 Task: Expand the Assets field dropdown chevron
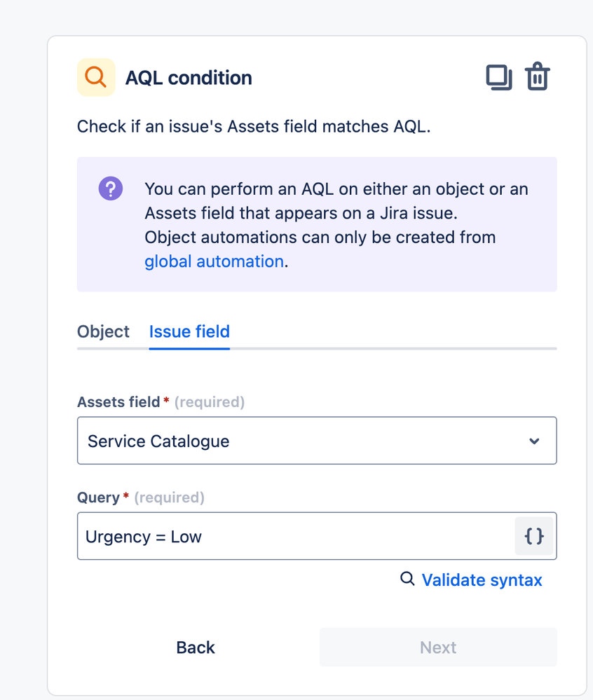point(534,441)
